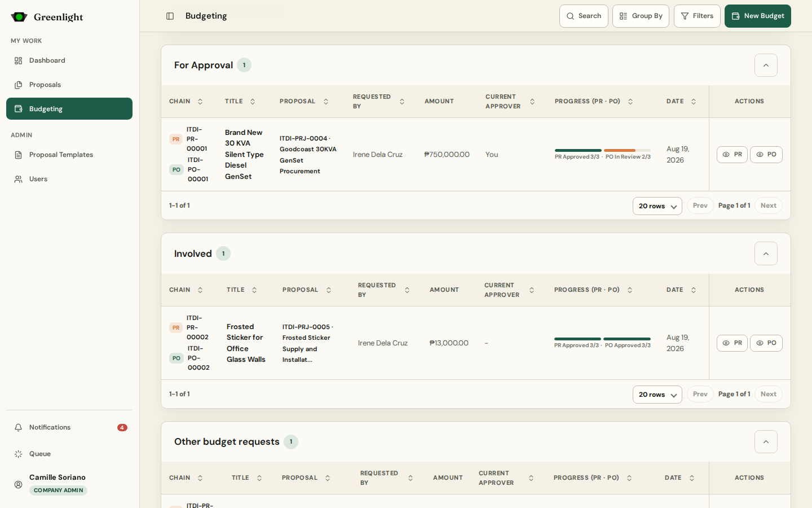This screenshot has height=508, width=812.
Task: View PR for Frosted Sticker request
Action: tap(732, 343)
